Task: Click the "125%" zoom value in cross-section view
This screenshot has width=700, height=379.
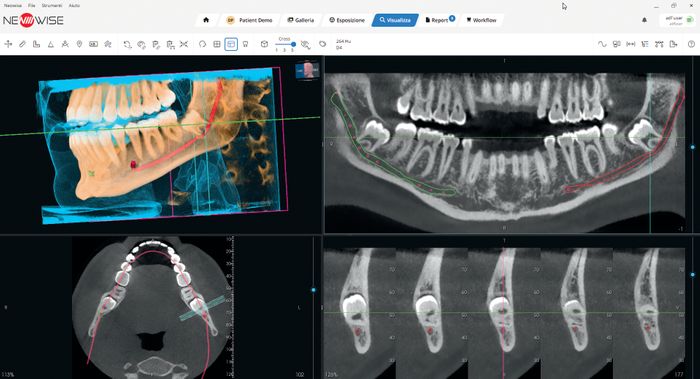Action: coord(331,375)
